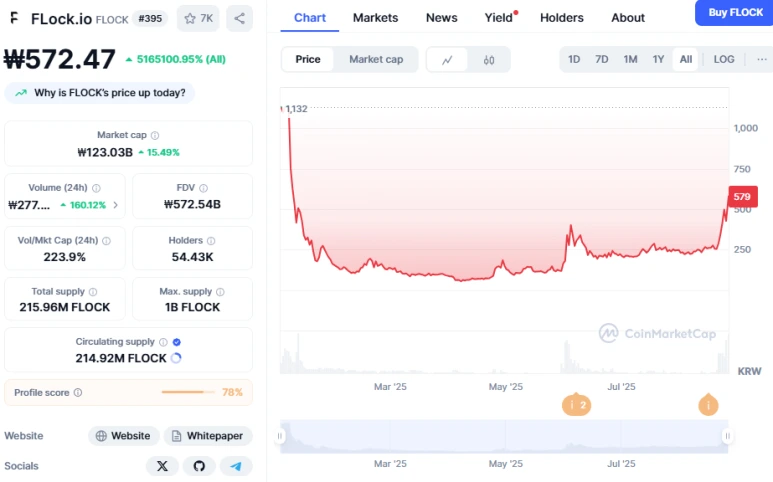Select the 1D time range

[x=574, y=59]
